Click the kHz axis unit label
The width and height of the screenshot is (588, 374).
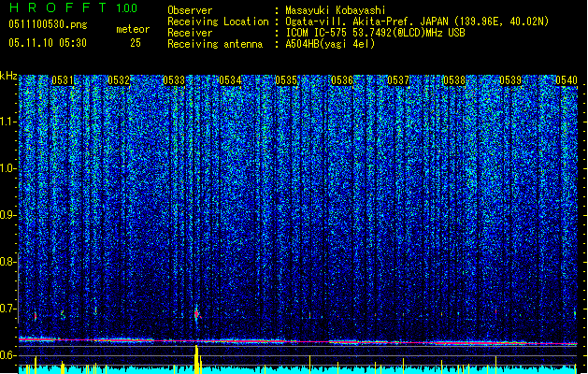pyautogui.click(x=8, y=76)
